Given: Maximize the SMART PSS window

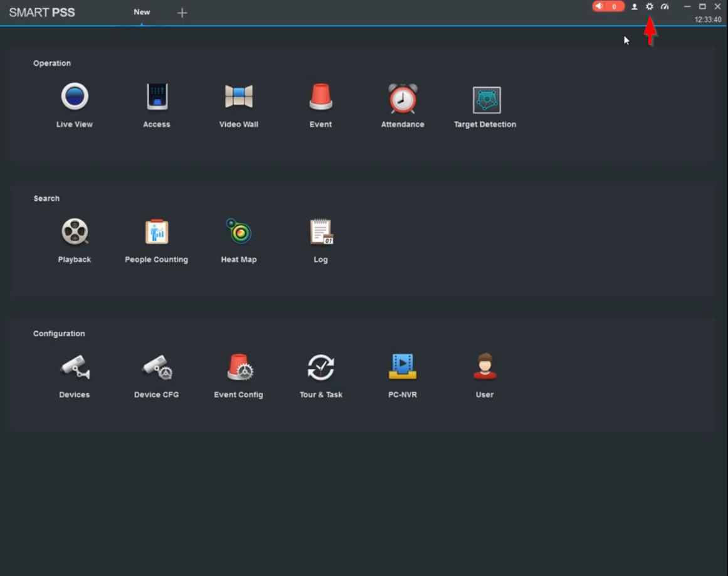Looking at the screenshot, I should point(702,6).
